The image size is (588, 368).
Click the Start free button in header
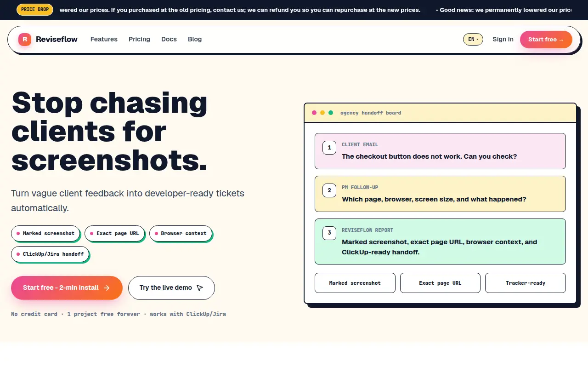(546, 40)
